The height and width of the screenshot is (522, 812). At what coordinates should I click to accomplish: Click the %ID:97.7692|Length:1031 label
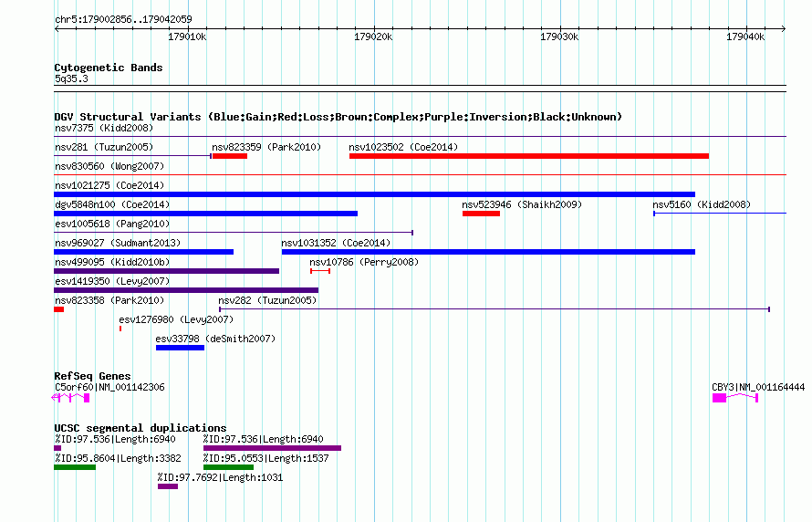point(221,477)
